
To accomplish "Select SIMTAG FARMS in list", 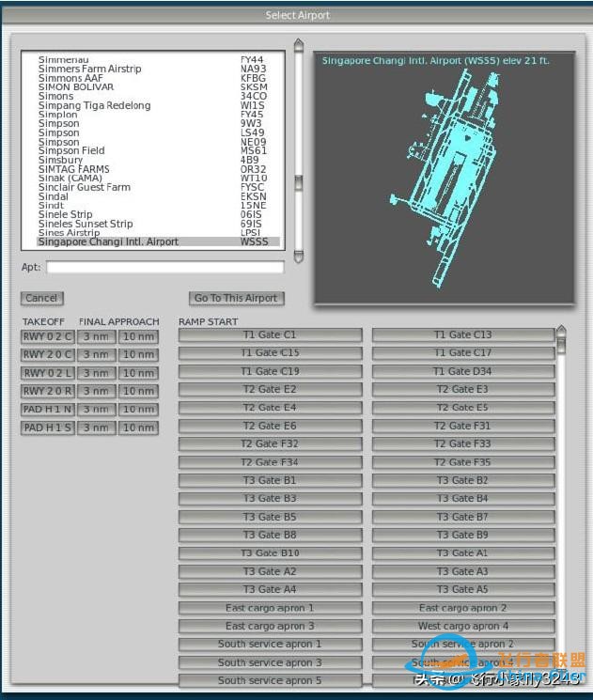I will [x=158, y=169].
